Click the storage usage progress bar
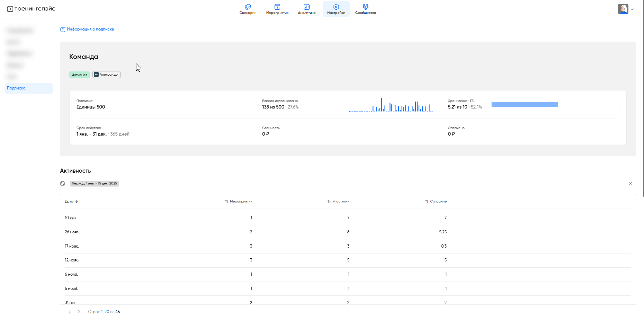The width and height of the screenshot is (644, 319). pos(555,105)
